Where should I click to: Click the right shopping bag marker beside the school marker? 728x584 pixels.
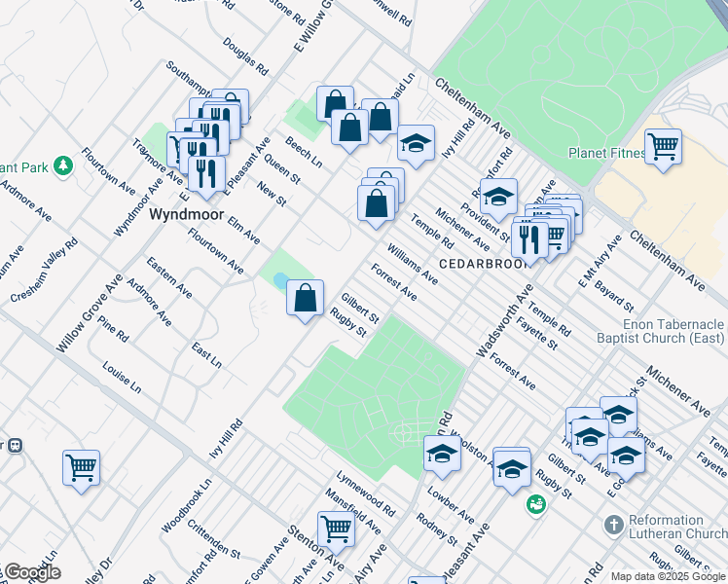pyautogui.click(x=380, y=118)
